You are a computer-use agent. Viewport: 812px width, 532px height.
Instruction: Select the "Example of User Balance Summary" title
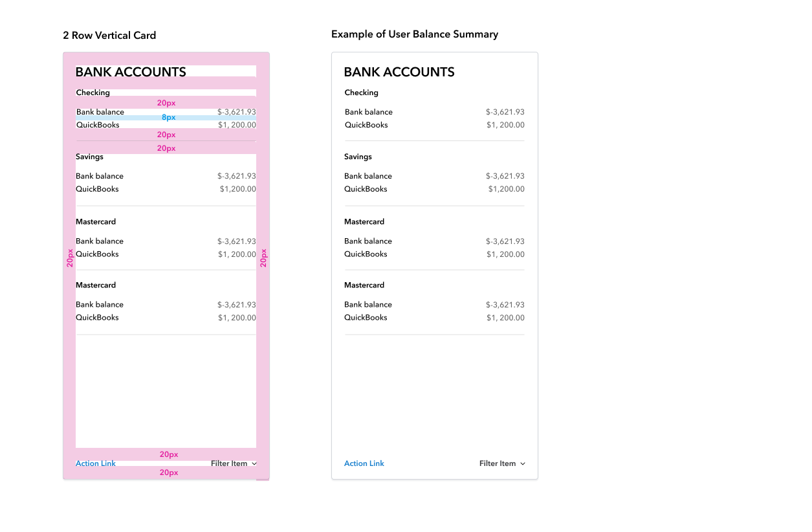point(415,34)
